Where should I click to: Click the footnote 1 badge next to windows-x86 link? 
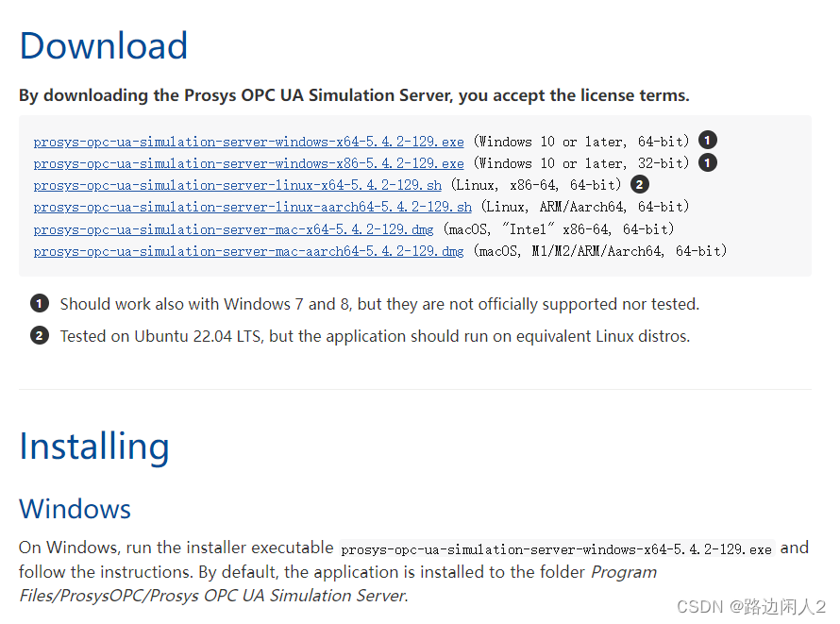coord(707,162)
